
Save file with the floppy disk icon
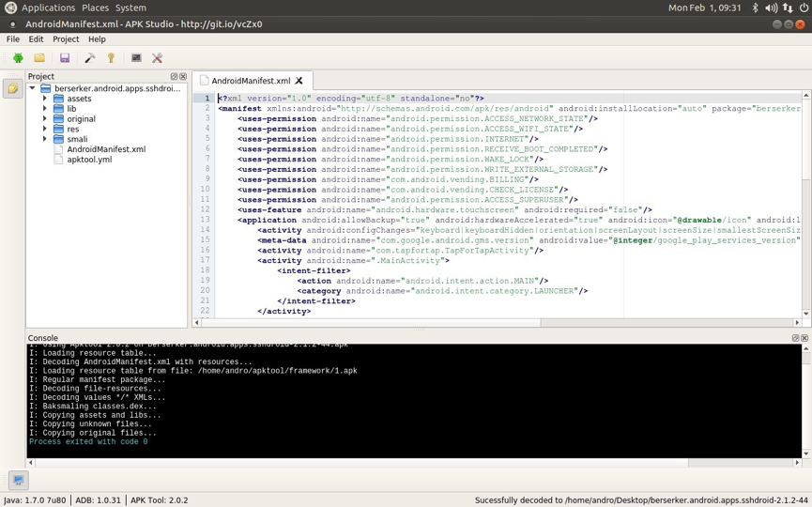[65, 58]
